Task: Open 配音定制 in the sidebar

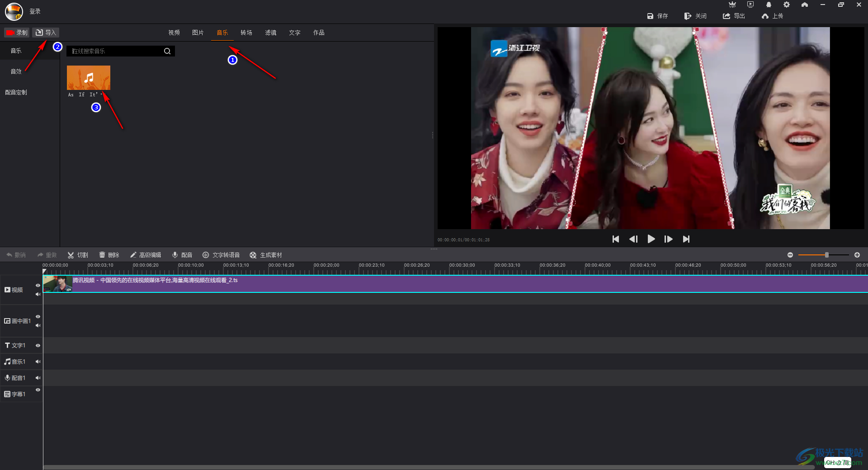Action: coord(16,92)
